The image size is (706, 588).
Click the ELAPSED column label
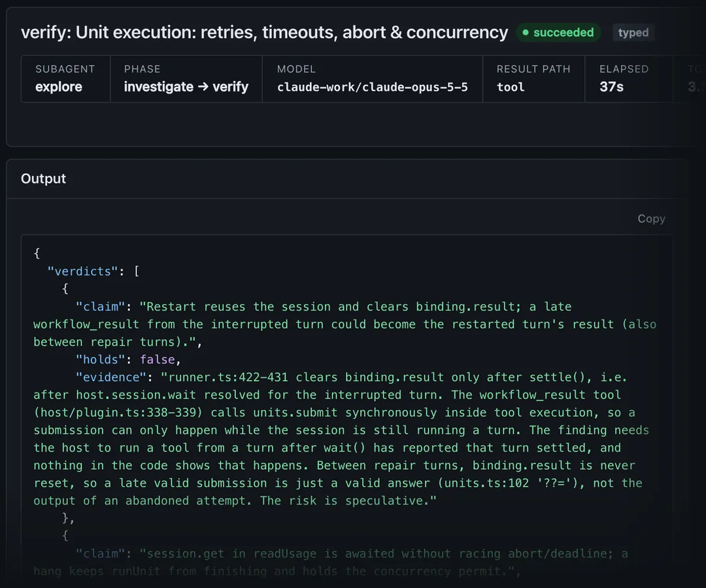tap(624, 69)
